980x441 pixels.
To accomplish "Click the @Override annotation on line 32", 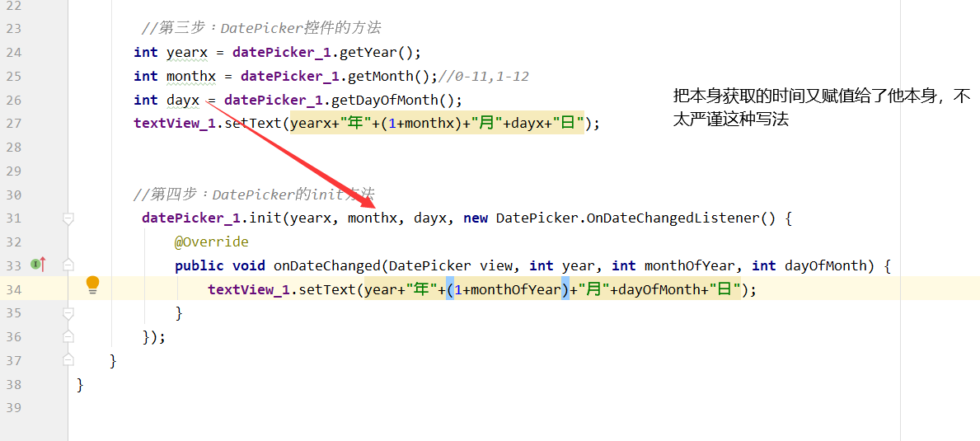I will click(x=212, y=242).
